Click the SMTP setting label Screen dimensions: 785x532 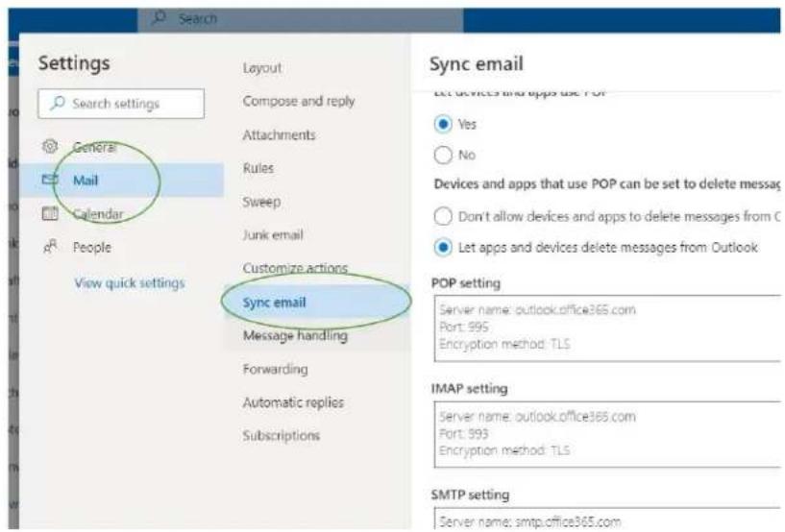(471, 495)
